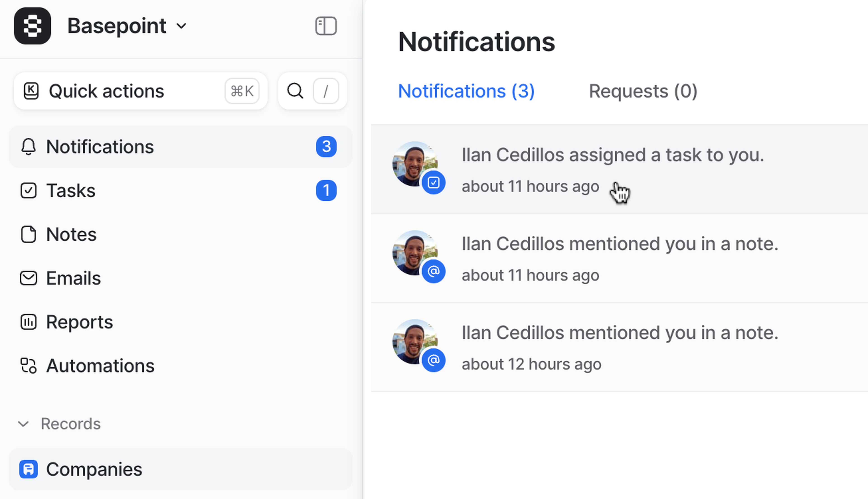This screenshot has height=499, width=868.
Task: Click the Notifications bell icon
Action: pyautogui.click(x=28, y=147)
